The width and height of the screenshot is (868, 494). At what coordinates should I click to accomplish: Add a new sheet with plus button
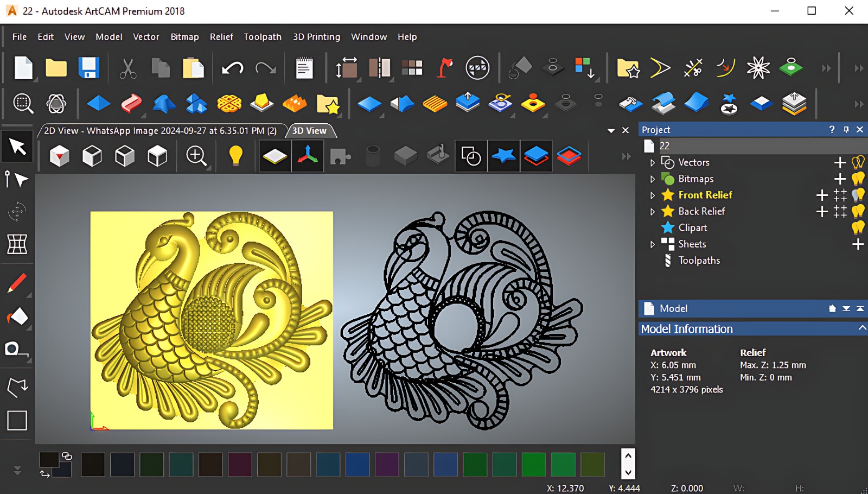(858, 244)
